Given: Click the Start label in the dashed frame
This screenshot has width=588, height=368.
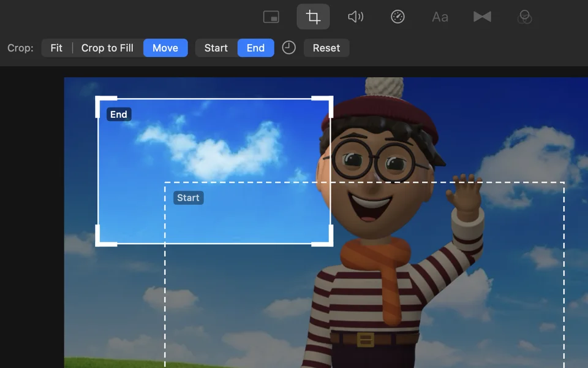Looking at the screenshot, I should pos(188,198).
